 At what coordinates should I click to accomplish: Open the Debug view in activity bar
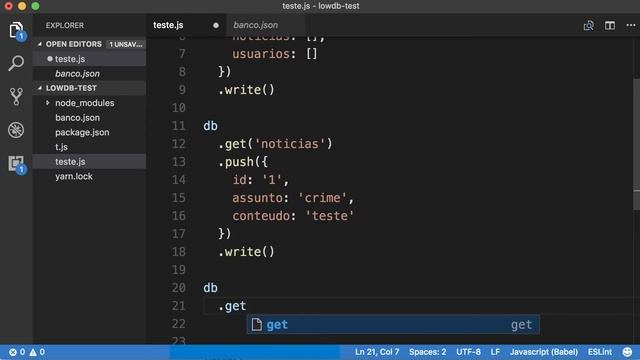click(16, 130)
